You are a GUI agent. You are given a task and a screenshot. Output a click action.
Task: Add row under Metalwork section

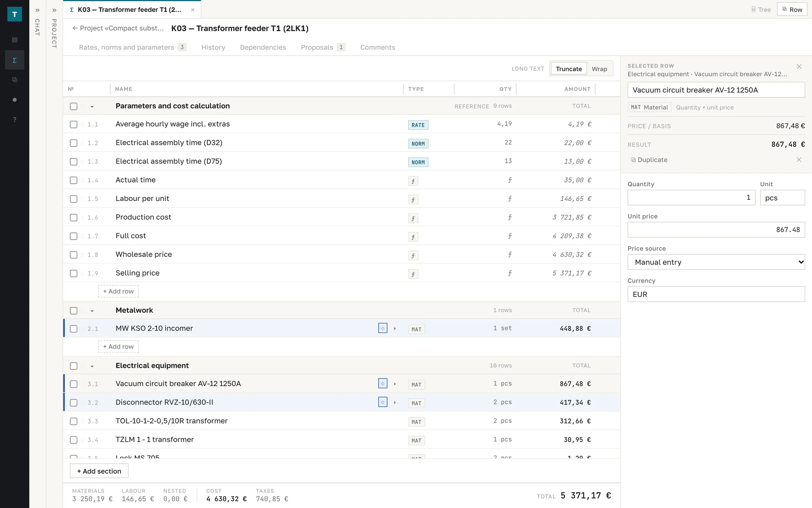[x=118, y=347]
